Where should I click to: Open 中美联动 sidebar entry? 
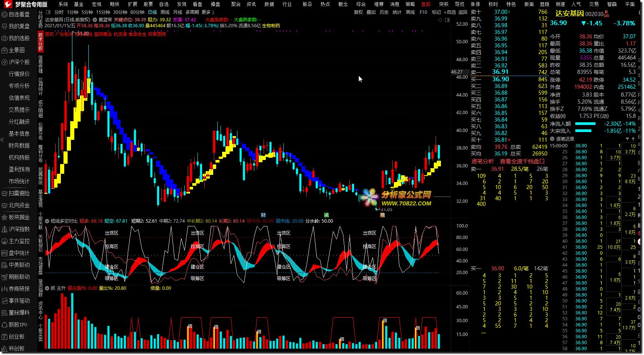[x=16, y=265]
